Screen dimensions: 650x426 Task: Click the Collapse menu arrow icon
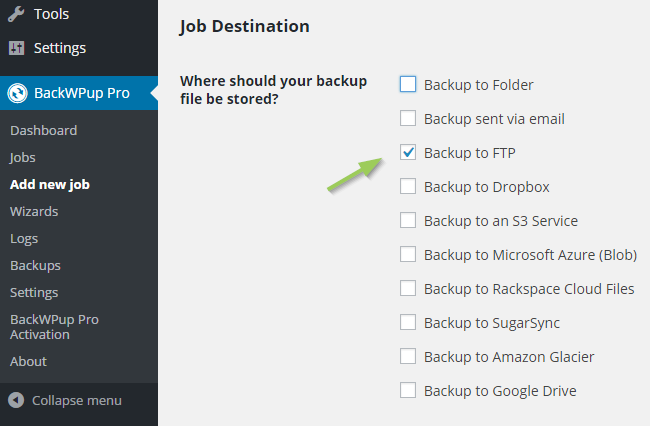[x=16, y=400]
